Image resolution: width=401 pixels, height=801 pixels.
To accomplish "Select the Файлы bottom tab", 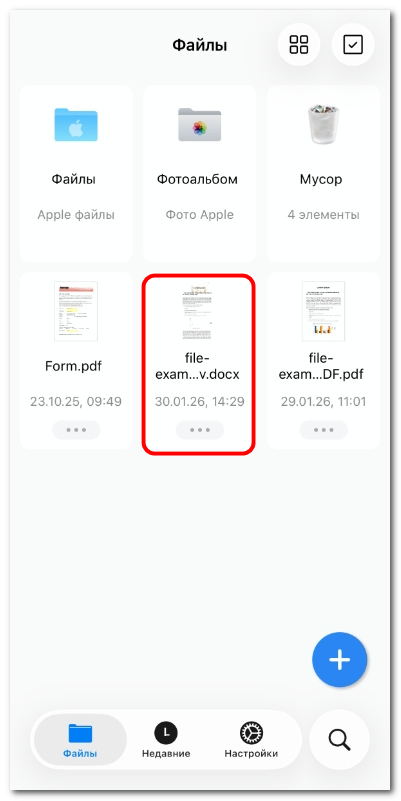I will pyautogui.click(x=80, y=739).
